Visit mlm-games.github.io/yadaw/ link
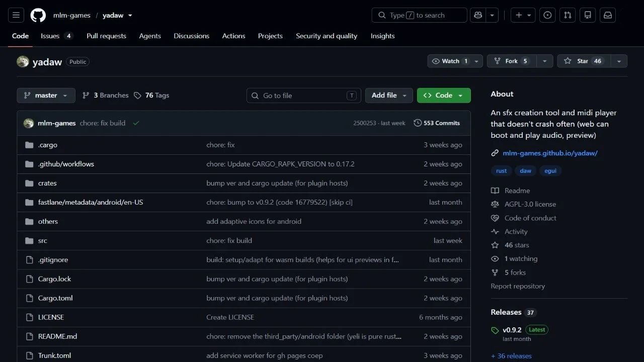This screenshot has height=362, width=644. pos(550,153)
